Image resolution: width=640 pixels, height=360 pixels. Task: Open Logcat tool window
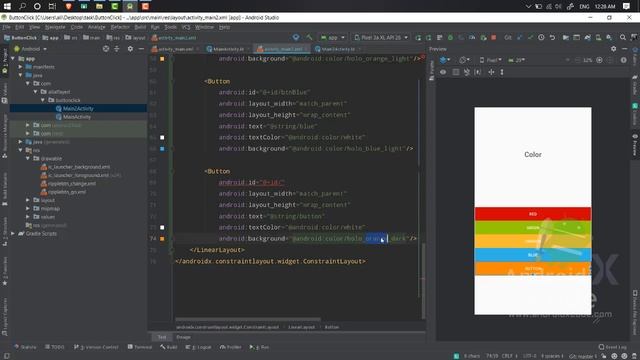(198, 347)
